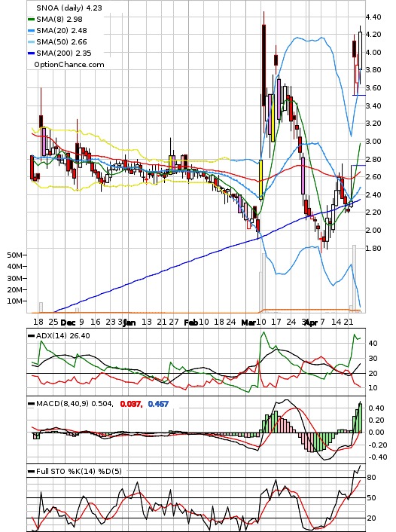
Task: Click the Mar month label on date axis
Action: pyautogui.click(x=248, y=323)
